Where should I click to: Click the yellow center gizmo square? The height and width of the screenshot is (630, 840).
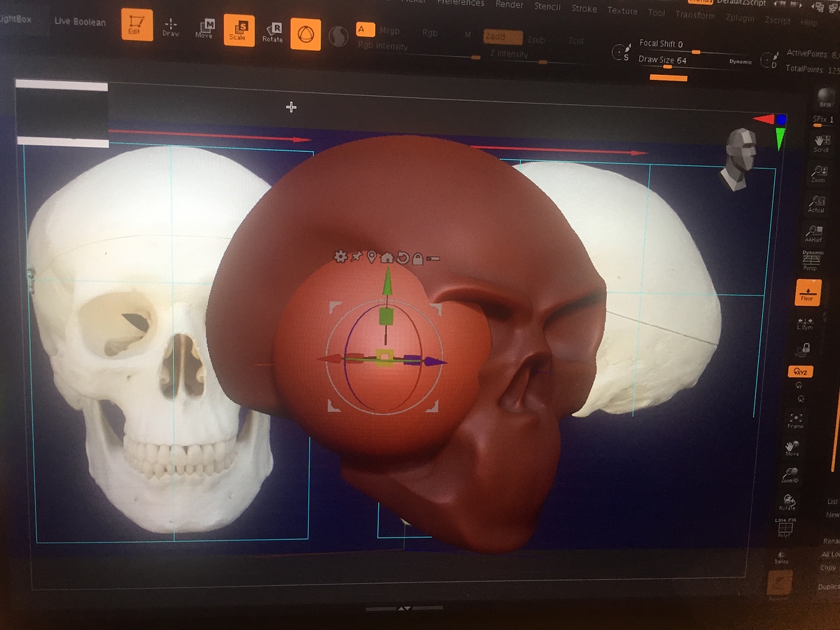point(384,358)
